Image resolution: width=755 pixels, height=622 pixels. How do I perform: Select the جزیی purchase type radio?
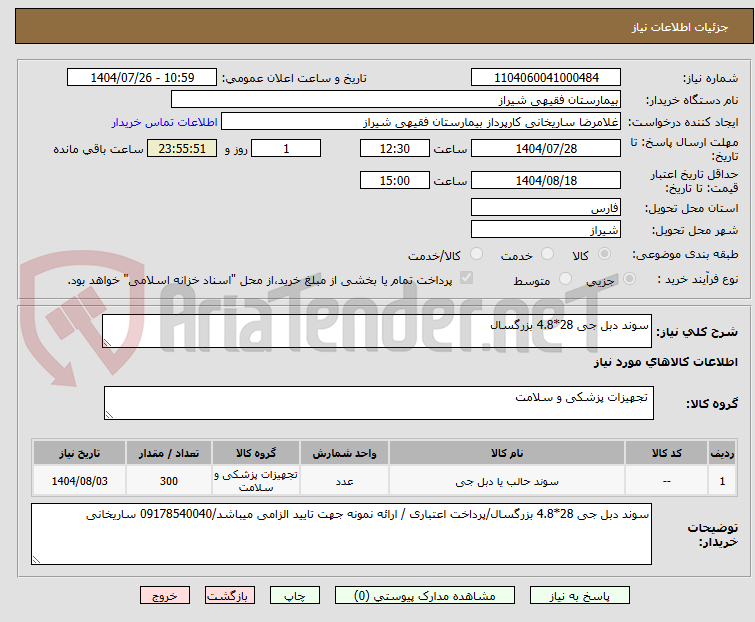629,279
